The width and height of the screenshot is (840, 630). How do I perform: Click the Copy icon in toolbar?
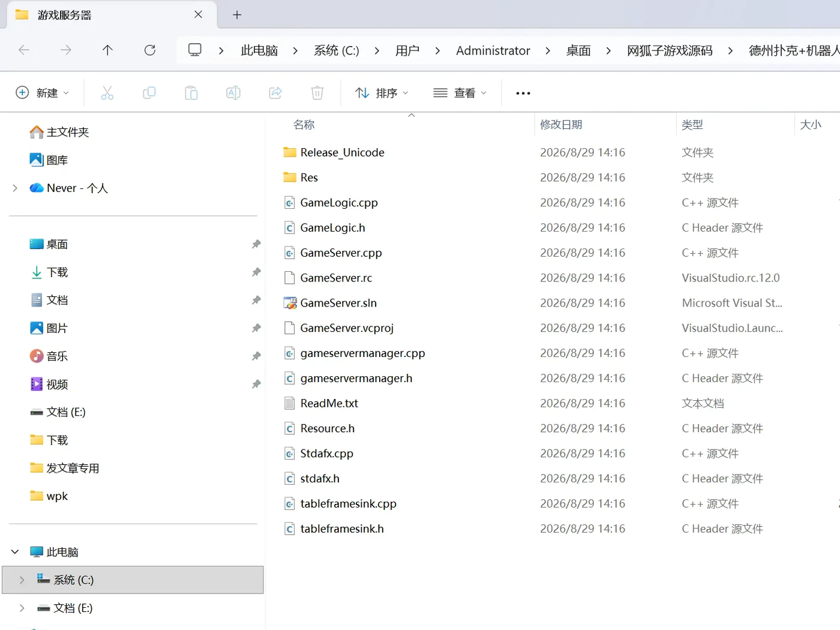(149, 93)
